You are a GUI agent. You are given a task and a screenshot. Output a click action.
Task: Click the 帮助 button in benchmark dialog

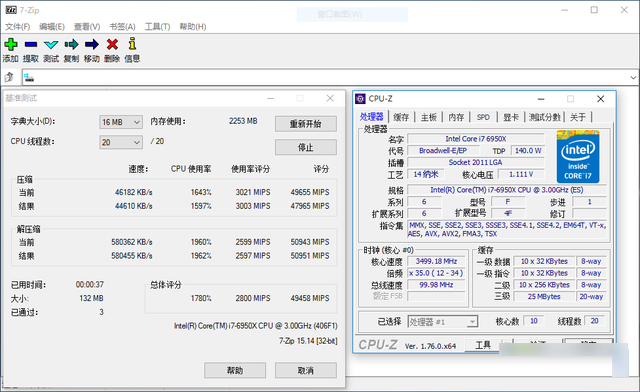(235, 370)
